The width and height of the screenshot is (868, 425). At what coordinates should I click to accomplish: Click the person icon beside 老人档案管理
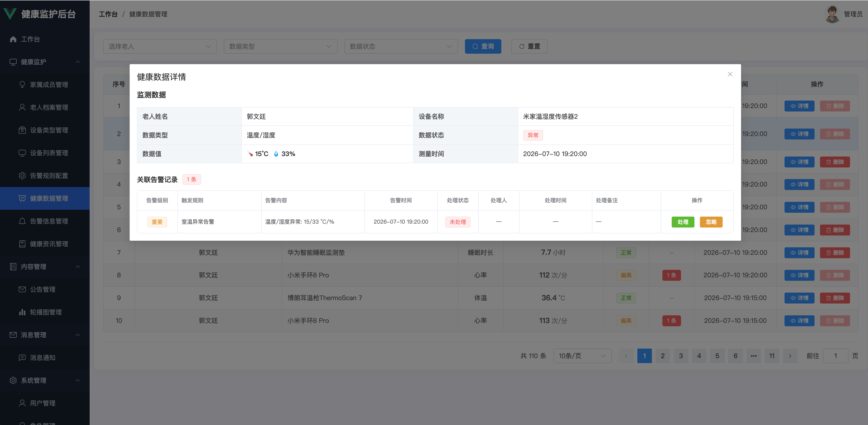pyautogui.click(x=22, y=108)
